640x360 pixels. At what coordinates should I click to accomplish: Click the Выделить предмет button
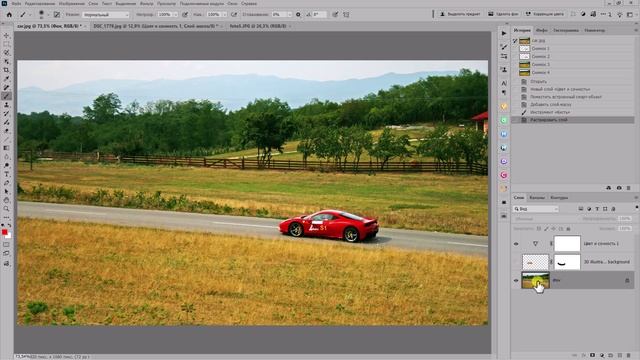pyautogui.click(x=460, y=14)
